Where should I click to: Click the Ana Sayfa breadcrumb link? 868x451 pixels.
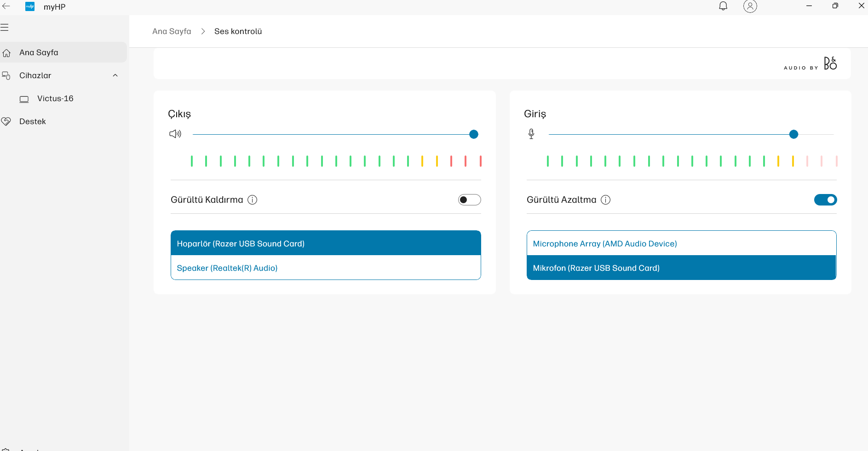[172, 31]
